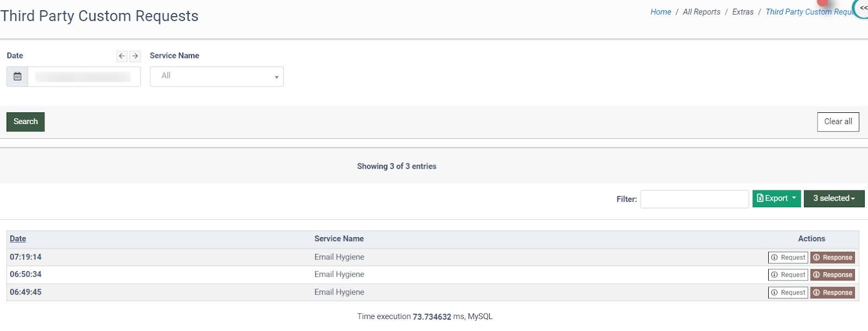
Task: Sort the table by Date column header
Action: [18, 239]
